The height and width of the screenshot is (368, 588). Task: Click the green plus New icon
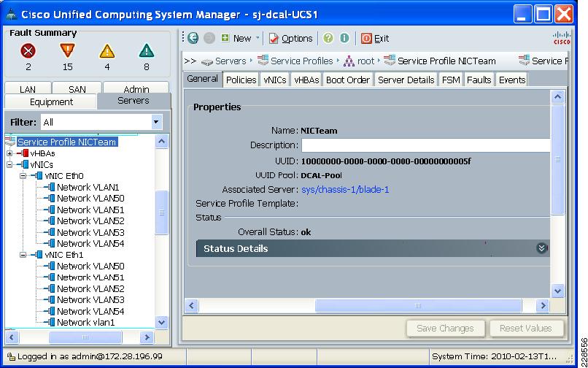pyautogui.click(x=225, y=38)
